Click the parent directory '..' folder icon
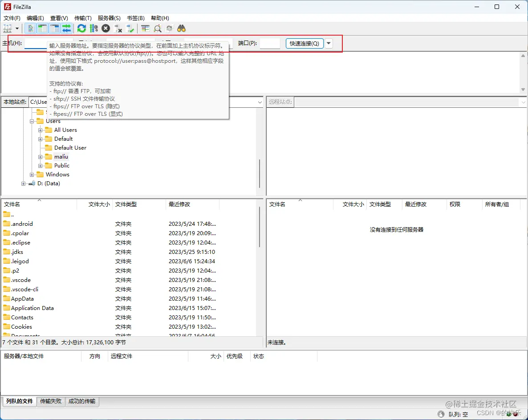528x420 pixels. click(6, 214)
